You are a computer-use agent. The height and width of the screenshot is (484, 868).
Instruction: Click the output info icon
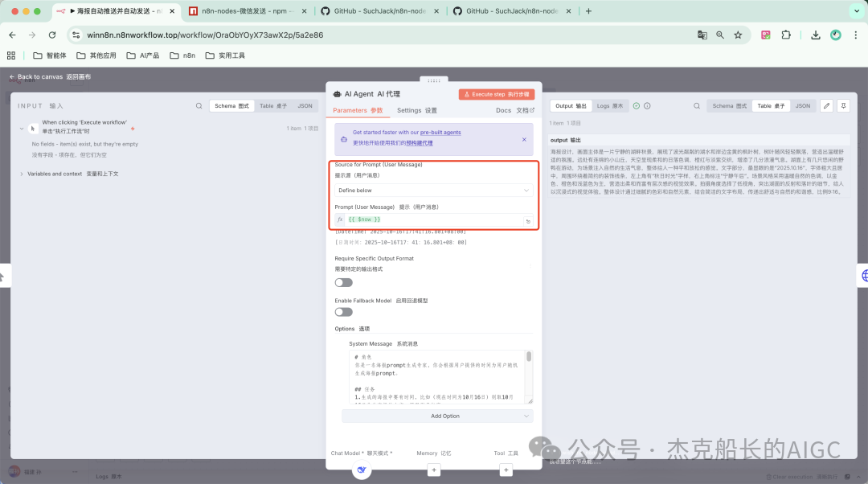647,106
